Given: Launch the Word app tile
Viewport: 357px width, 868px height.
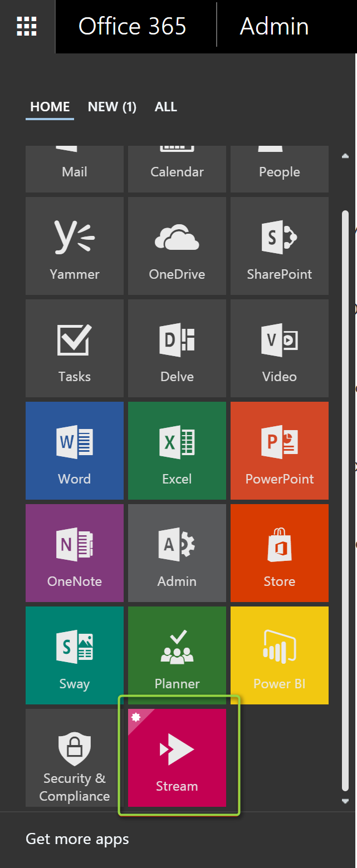Looking at the screenshot, I should tap(75, 451).
